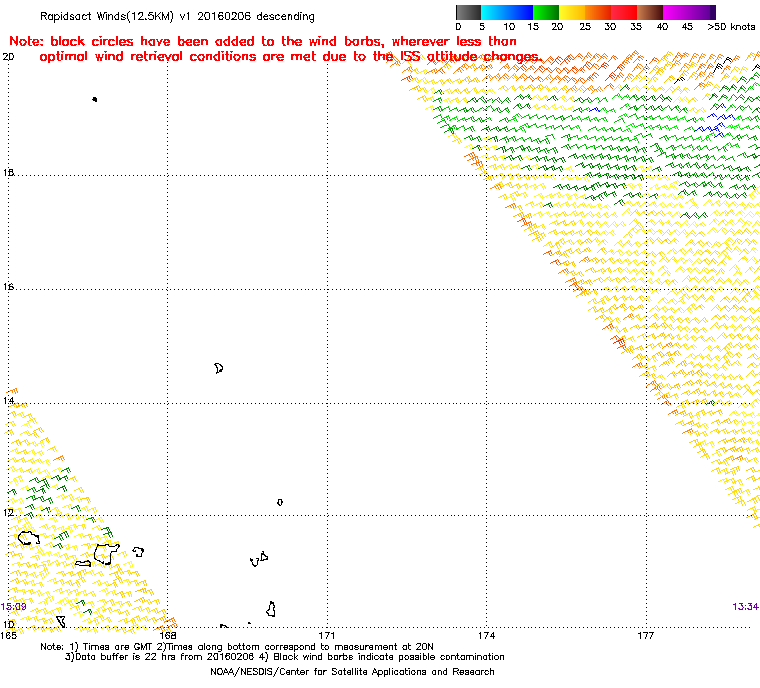Click the cyan-blue 5-15 knots legend segment
Image resolution: width=760 pixels, height=688 pixels.
(x=507, y=12)
